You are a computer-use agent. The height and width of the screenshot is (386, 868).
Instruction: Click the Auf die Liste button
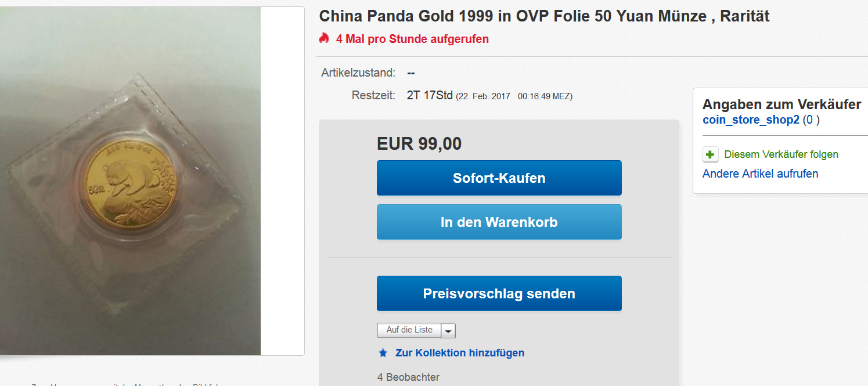pos(409,330)
